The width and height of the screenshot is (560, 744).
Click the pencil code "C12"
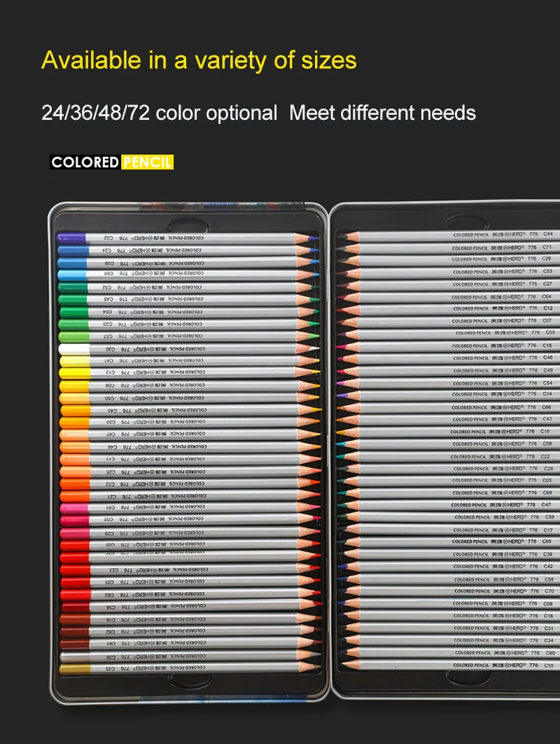coord(548,308)
